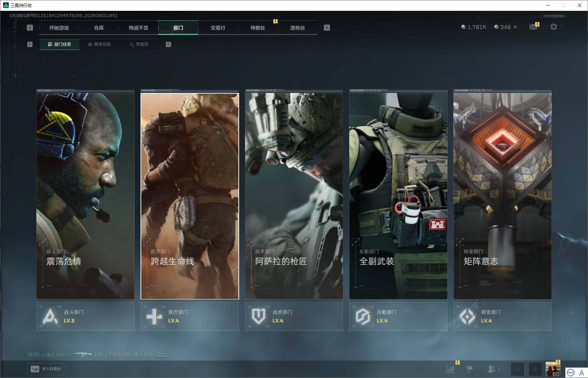Click the Q key hint left of tabs
The image size is (588, 378).
click(x=30, y=28)
